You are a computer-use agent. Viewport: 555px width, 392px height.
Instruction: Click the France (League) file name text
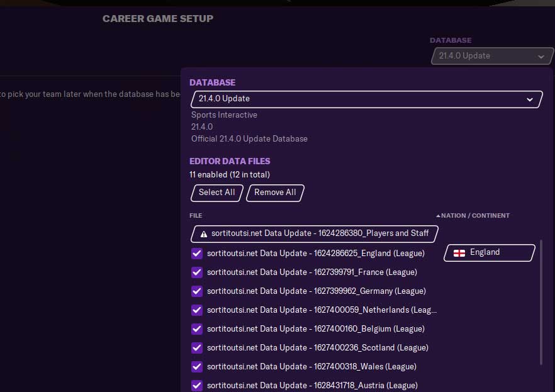pyautogui.click(x=312, y=272)
